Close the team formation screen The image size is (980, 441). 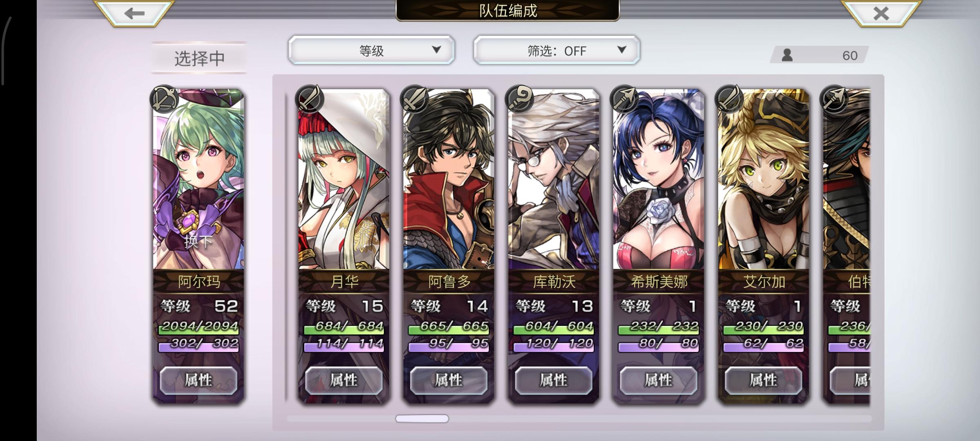pos(881,13)
